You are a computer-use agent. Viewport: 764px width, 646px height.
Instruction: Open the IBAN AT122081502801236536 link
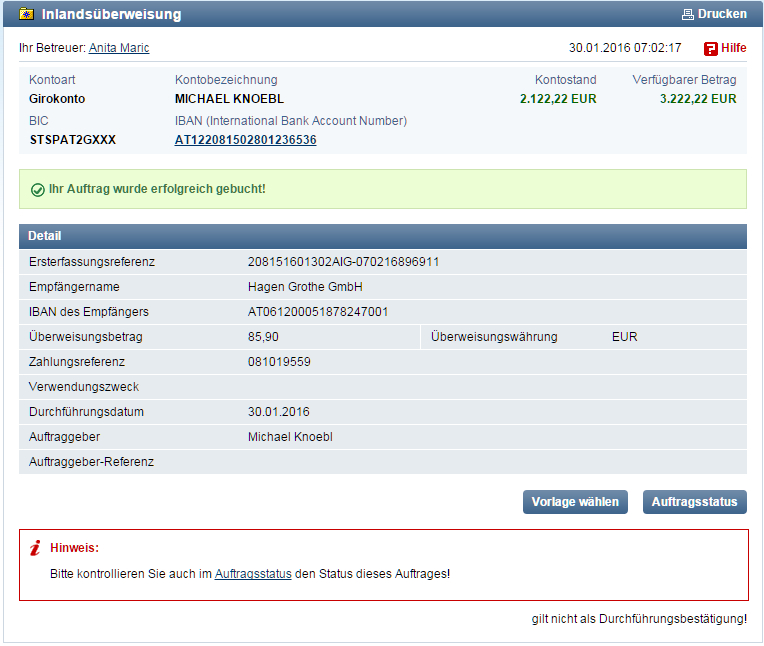pos(246,140)
